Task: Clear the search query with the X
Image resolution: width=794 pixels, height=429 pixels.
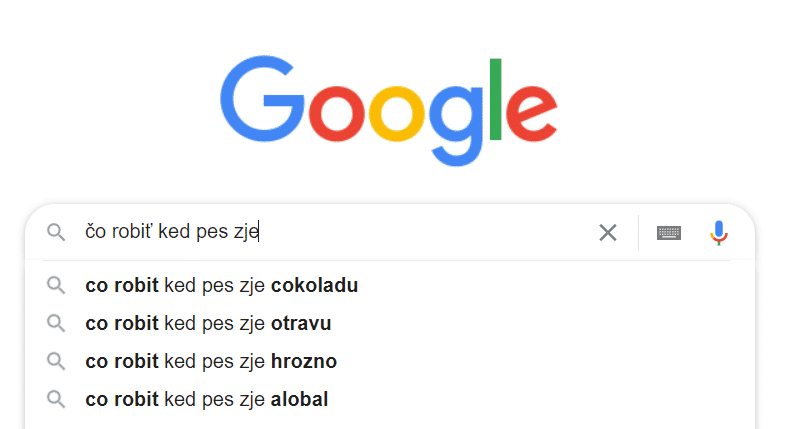Action: click(608, 232)
